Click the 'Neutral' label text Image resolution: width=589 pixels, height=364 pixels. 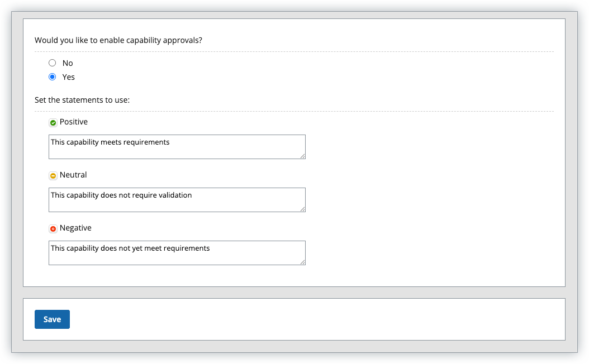pyautogui.click(x=73, y=175)
